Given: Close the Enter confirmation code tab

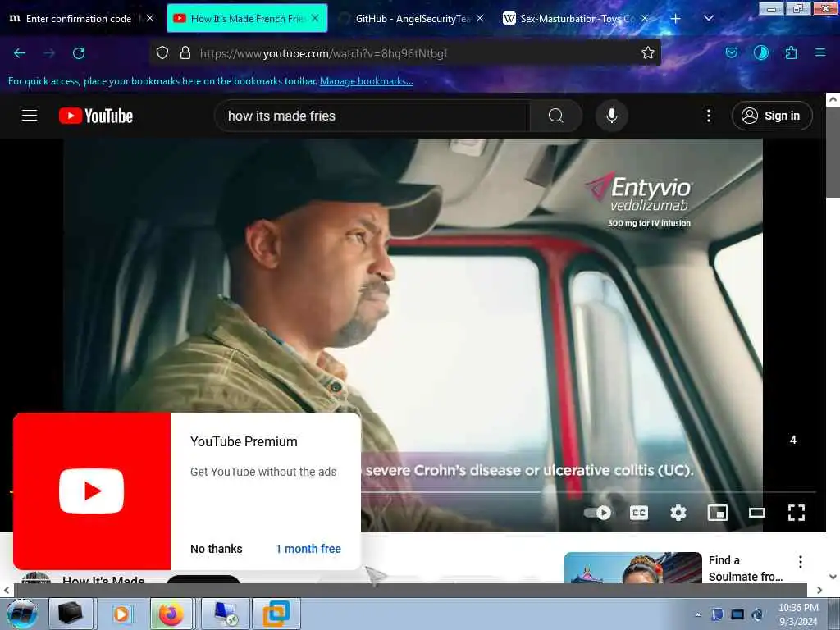Looking at the screenshot, I should pyautogui.click(x=150, y=18).
